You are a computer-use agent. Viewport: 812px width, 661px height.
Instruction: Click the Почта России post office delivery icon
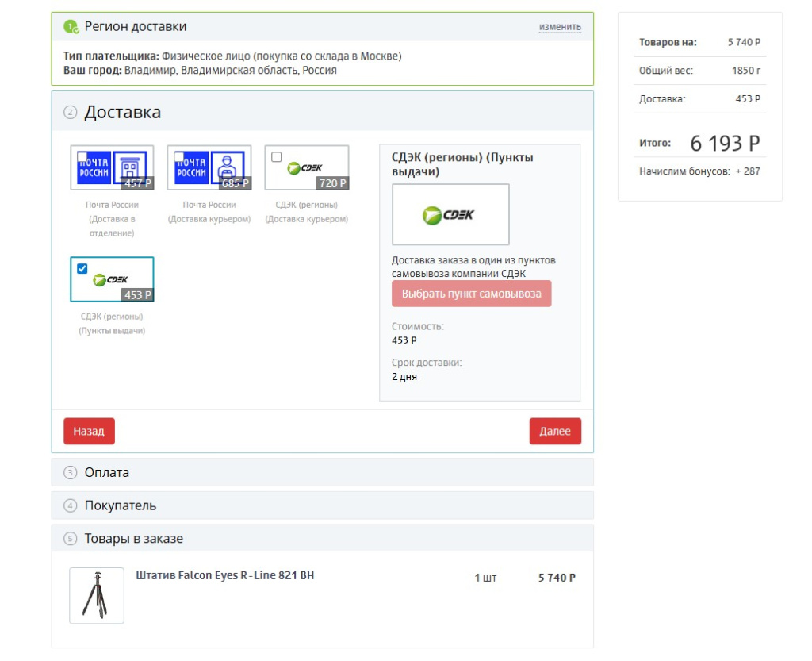pos(112,167)
